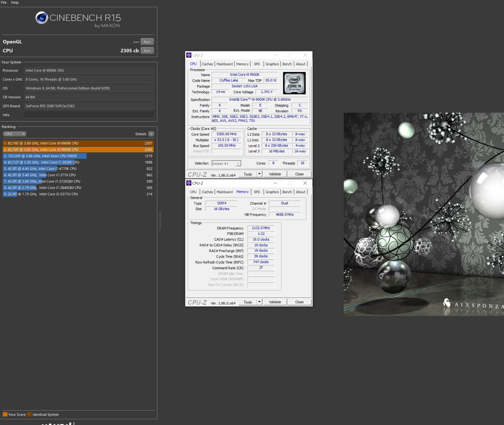Minimize the lower CPU-Z window
Viewport: 504px width, 425px height.
point(275,183)
